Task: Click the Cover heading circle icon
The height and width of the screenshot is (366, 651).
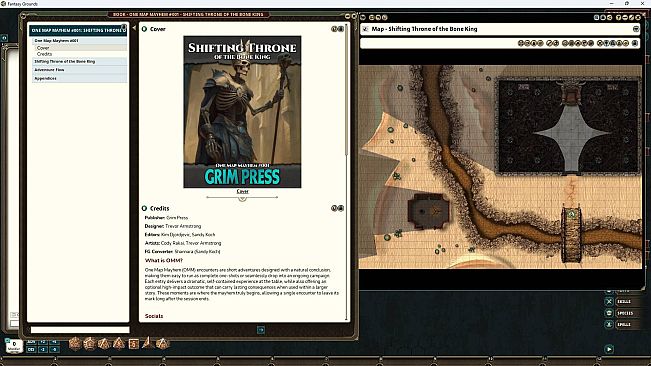Action: (144, 29)
